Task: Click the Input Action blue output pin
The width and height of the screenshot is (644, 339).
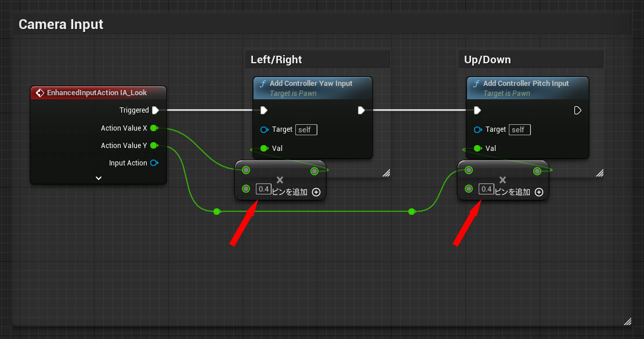Action: (154, 163)
